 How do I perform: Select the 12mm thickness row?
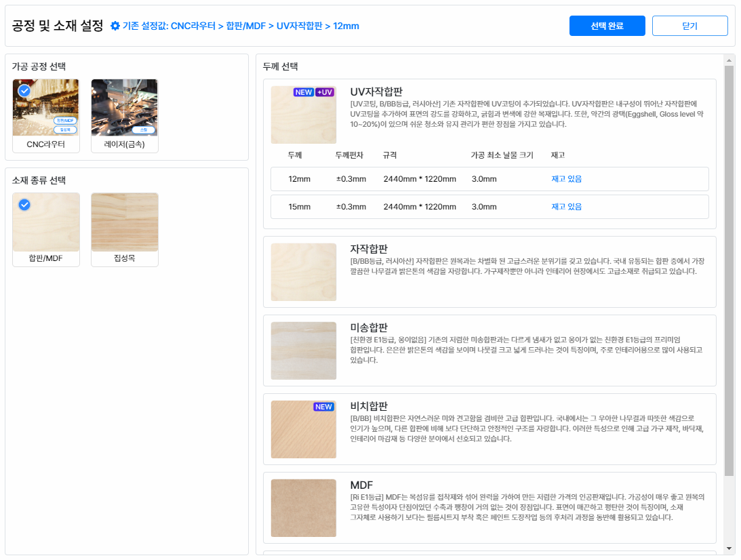(489, 179)
